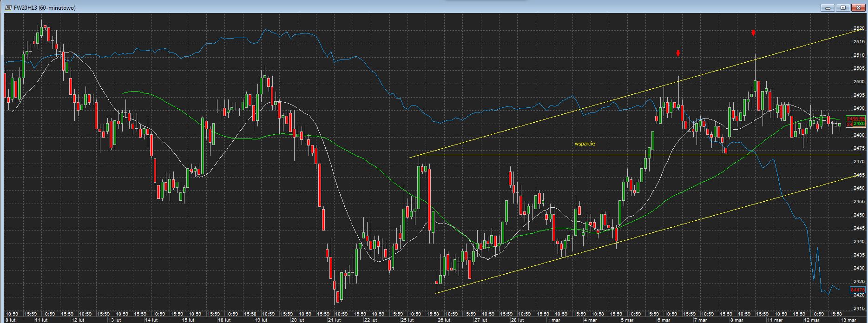
Task: Select the yellow 'wsparcie' text label
Action: point(585,144)
